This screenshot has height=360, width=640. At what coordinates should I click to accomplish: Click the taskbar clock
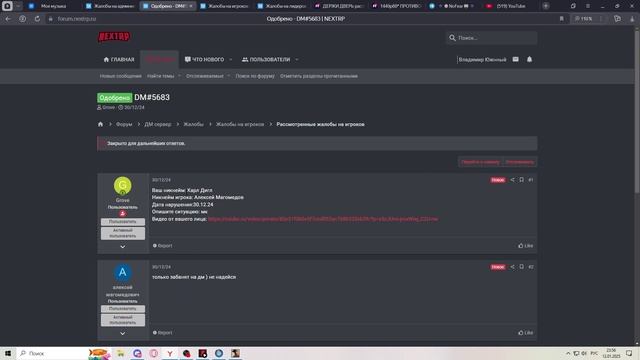tap(611, 353)
